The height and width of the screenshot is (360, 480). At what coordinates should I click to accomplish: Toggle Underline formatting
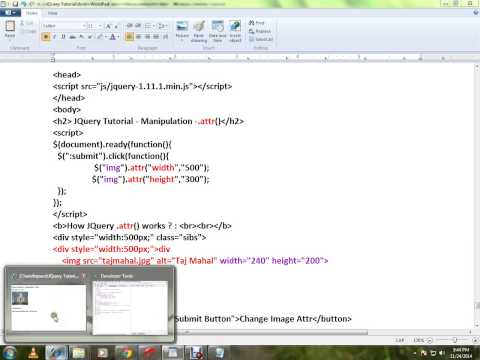click(63, 37)
